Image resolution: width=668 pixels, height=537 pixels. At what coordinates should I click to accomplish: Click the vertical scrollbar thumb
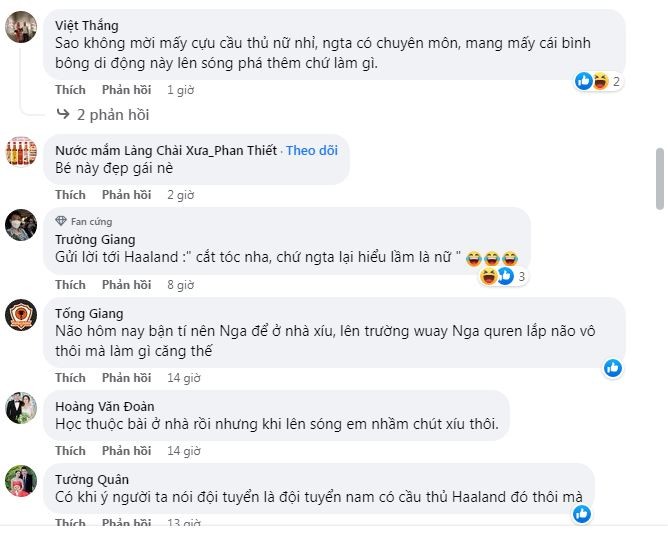coord(659,180)
